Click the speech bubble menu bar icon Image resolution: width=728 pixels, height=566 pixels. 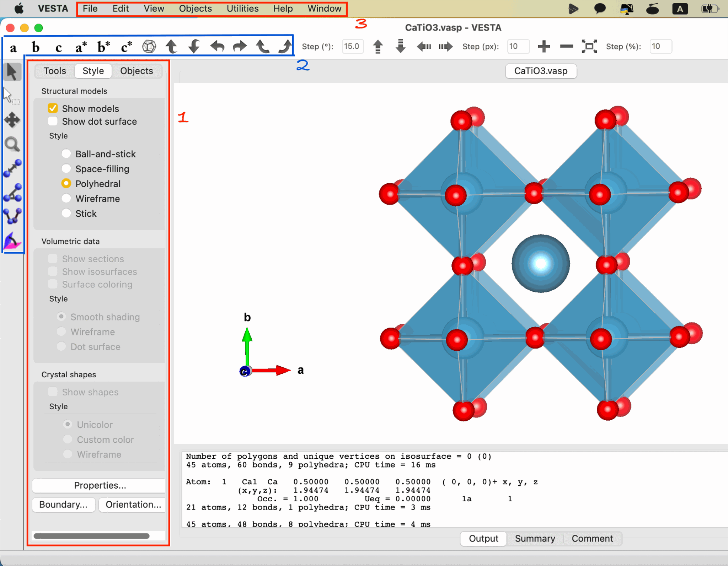(600, 9)
